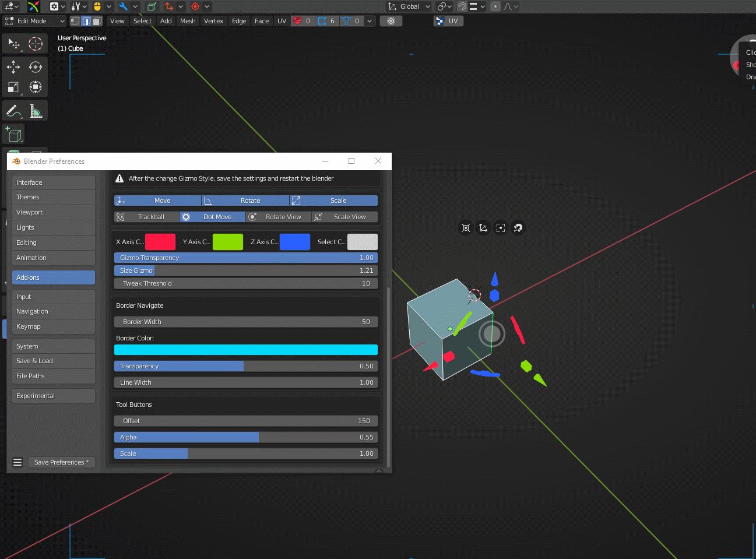Choose the Measure tool
This screenshot has height=559, width=756.
(x=36, y=110)
